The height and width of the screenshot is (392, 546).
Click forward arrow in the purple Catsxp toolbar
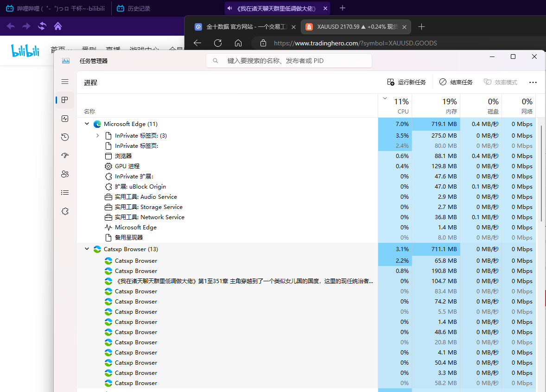[26, 26]
